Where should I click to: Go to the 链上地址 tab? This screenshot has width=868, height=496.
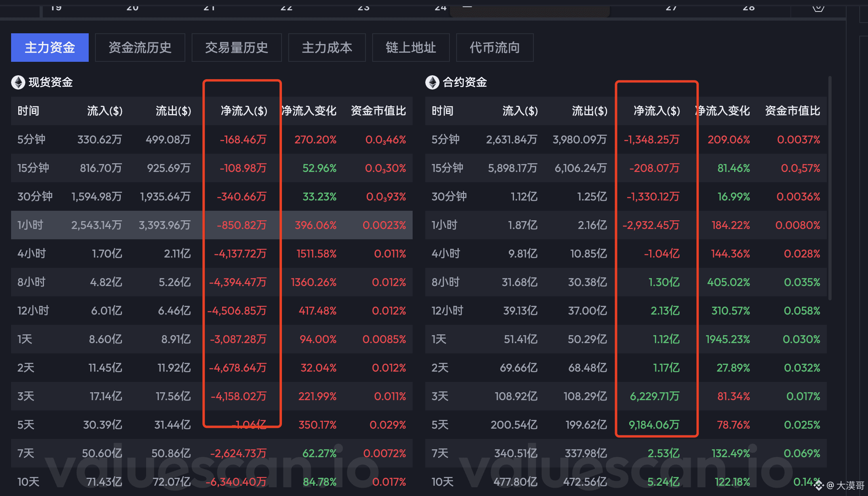[411, 48]
